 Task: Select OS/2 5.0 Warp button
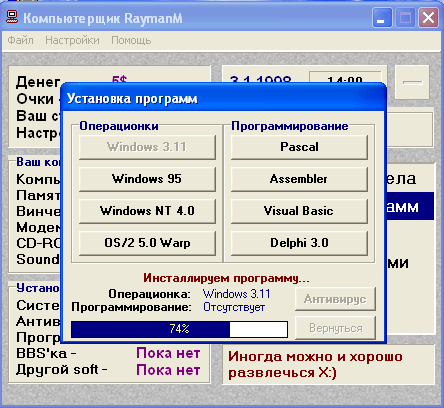click(147, 243)
